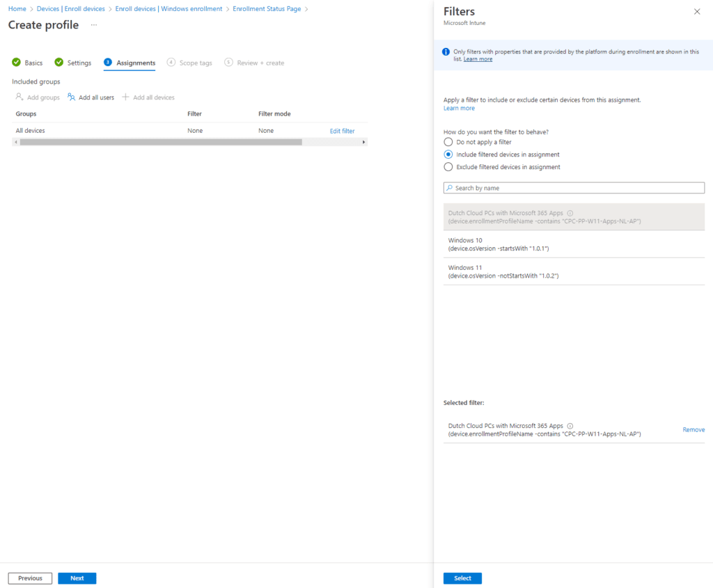Remove the selected Dutch Cloud PCs filter
Image resolution: width=713 pixels, height=588 pixels.
pos(694,430)
